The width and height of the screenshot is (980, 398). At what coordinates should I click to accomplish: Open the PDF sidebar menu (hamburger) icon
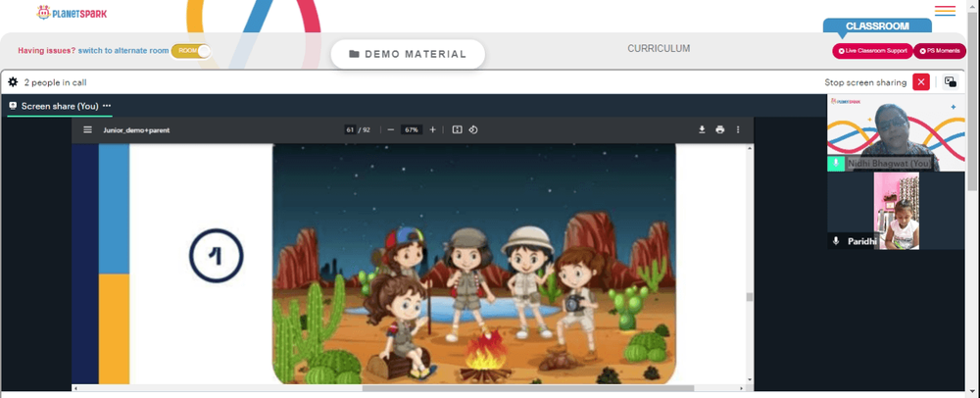[x=87, y=129]
